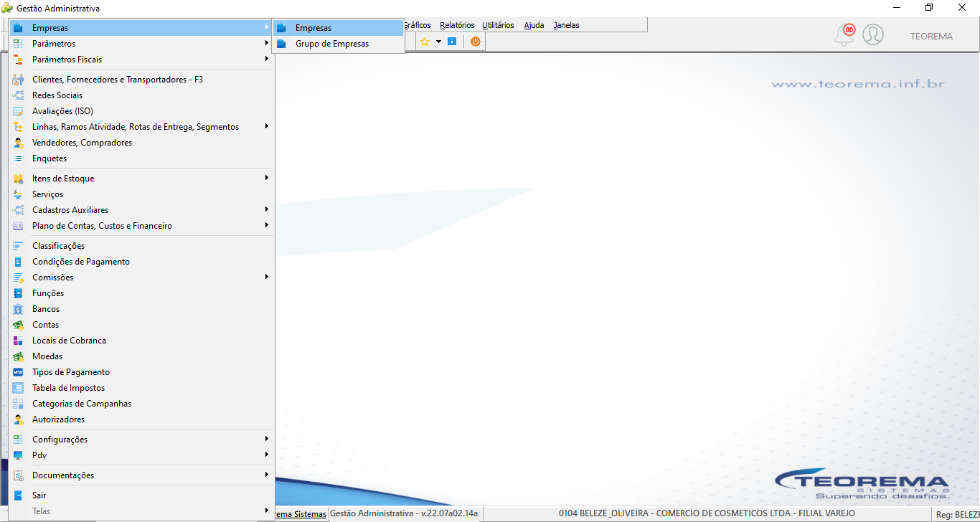
Task: Open the Parâmetros Fiscais menu entry
Action: click(141, 60)
